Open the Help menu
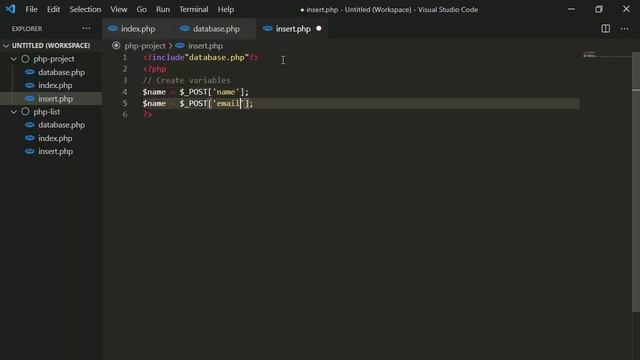Image resolution: width=640 pixels, height=360 pixels. click(226, 9)
